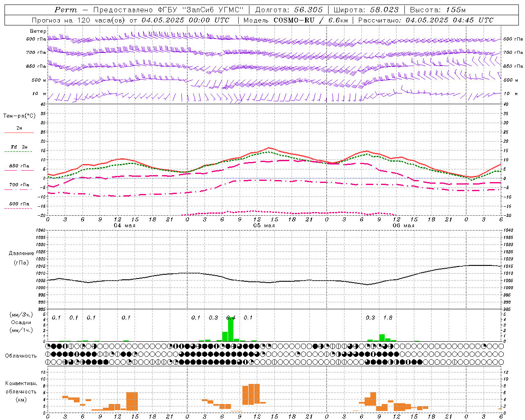This screenshot has height=420, width=525.
Task: Click the '04 мая' date label
Action: 125,226
